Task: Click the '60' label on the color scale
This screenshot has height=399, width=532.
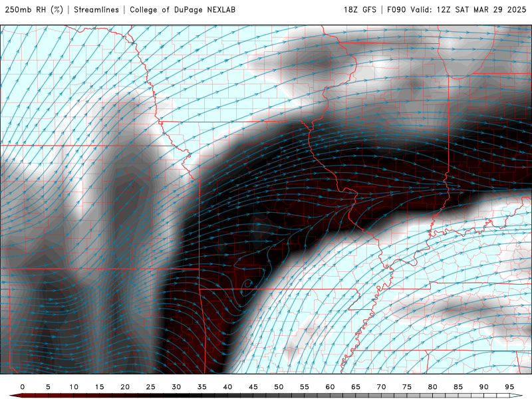Action: (330, 387)
